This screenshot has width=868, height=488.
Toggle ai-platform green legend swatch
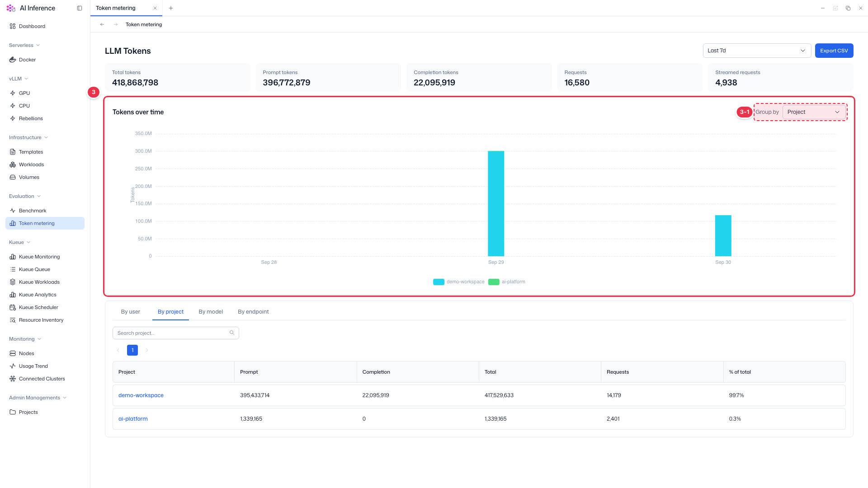click(x=494, y=282)
